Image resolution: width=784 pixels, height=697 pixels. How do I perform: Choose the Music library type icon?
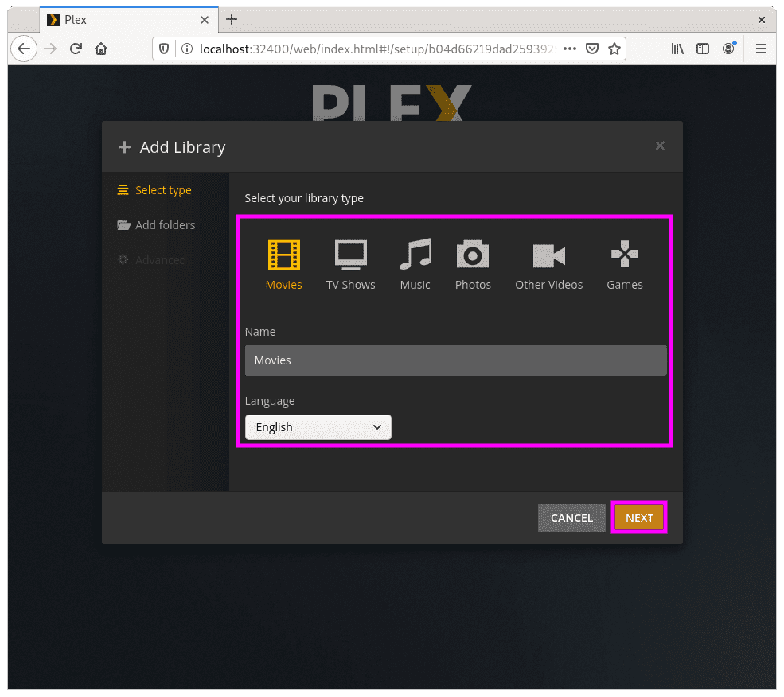(415, 255)
